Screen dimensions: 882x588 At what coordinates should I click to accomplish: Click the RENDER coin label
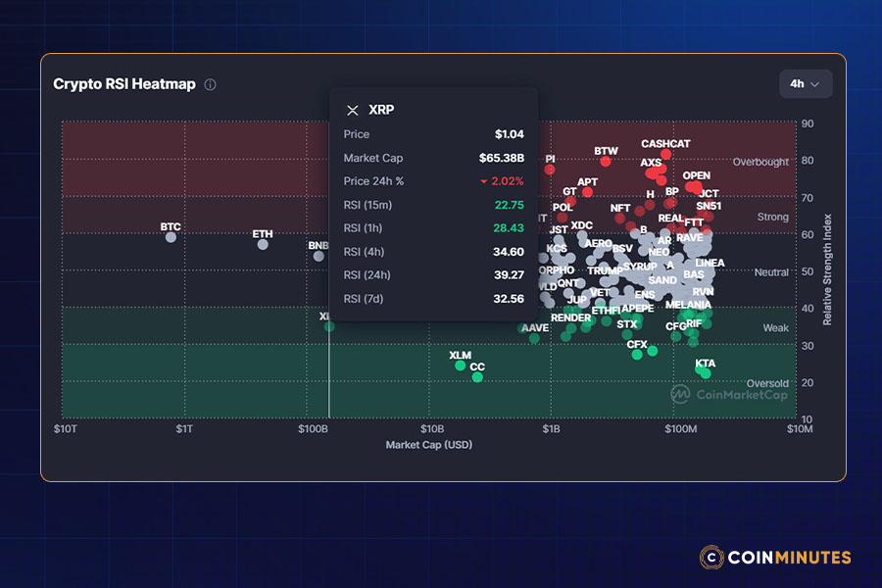point(570,318)
